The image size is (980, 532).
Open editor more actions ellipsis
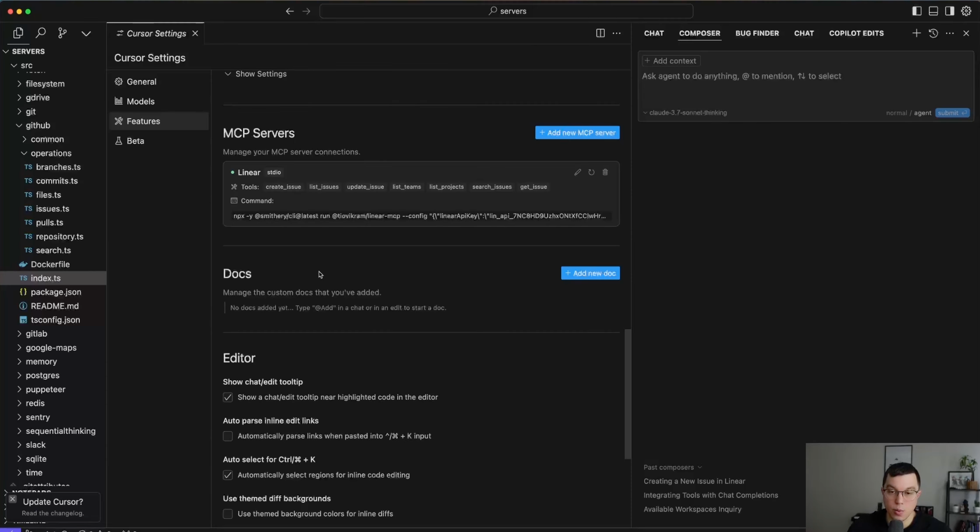(617, 33)
